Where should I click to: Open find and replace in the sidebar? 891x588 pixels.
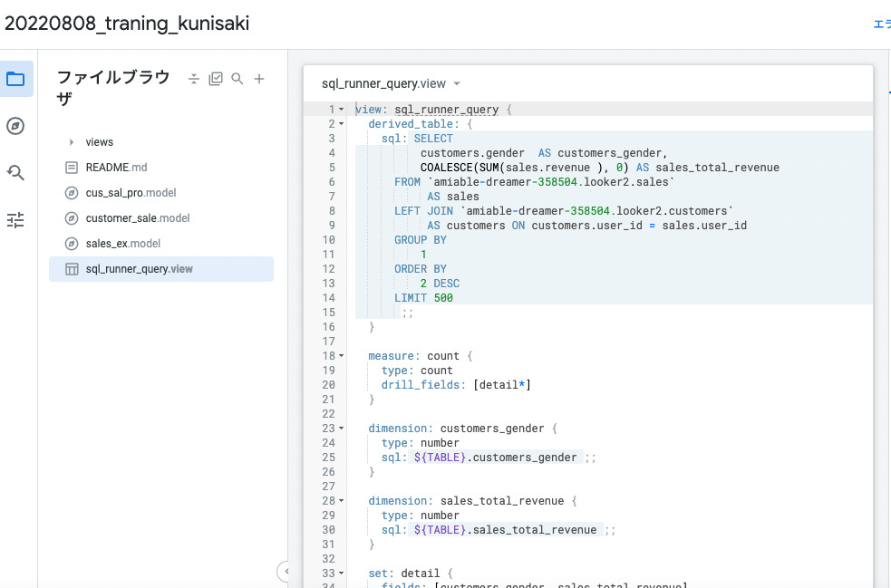coord(16,173)
